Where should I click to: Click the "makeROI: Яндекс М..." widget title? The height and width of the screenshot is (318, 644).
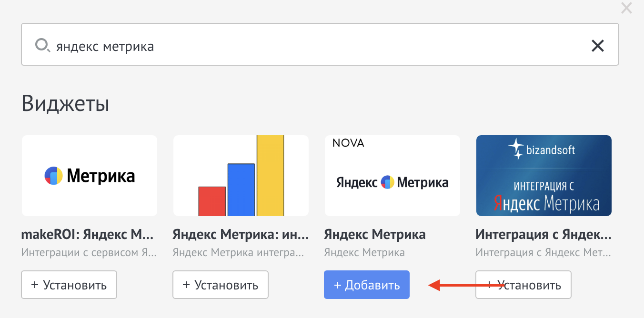point(88,235)
